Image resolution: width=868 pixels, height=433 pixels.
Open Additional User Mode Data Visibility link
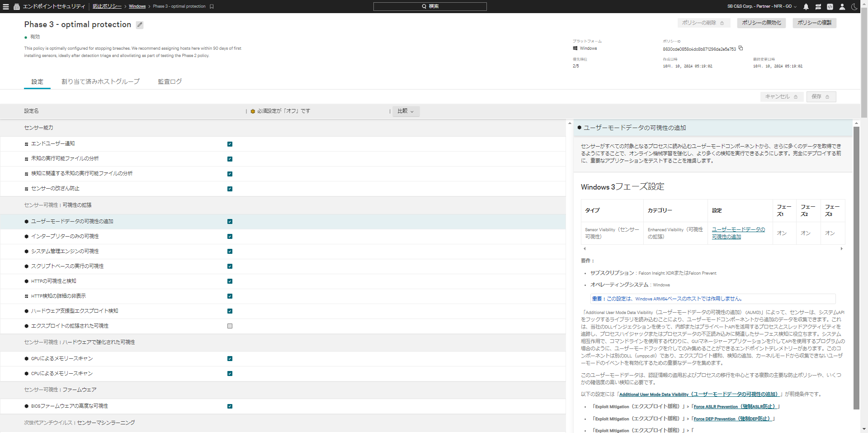click(x=700, y=395)
